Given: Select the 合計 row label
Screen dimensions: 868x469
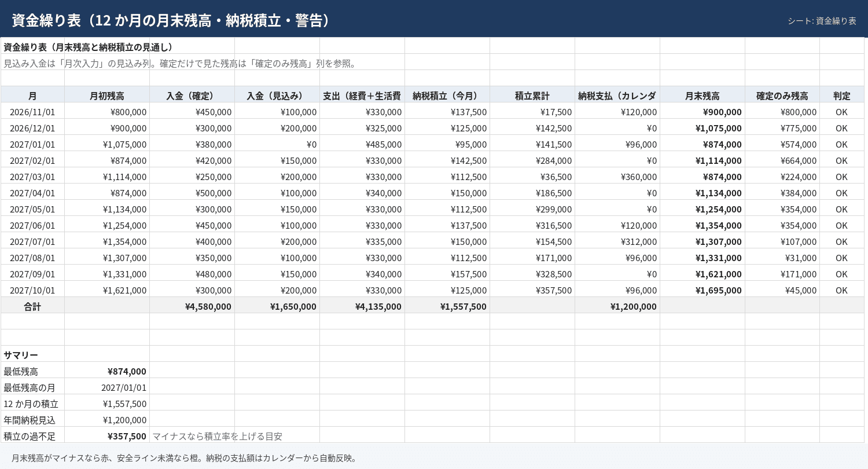Looking at the screenshot, I should [32, 306].
